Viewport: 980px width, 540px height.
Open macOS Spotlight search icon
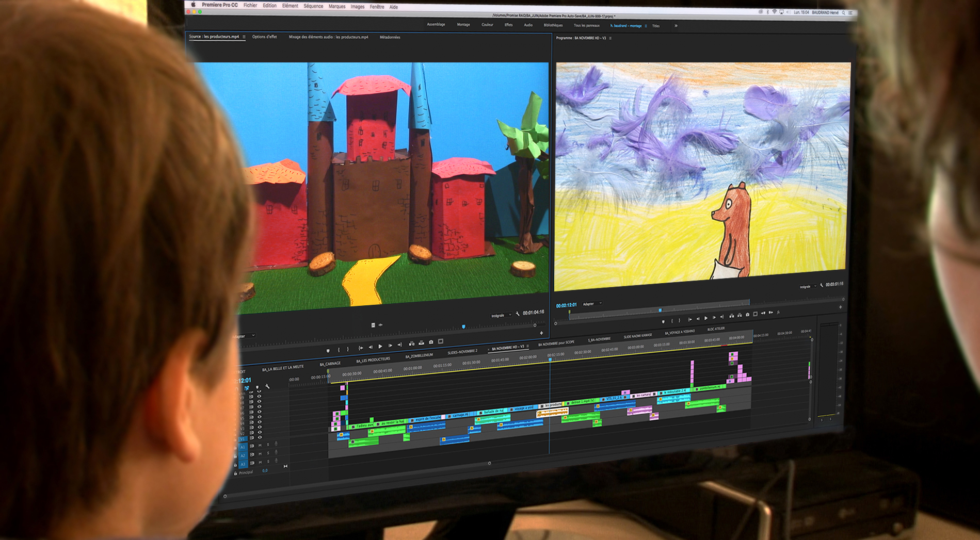coord(844,12)
